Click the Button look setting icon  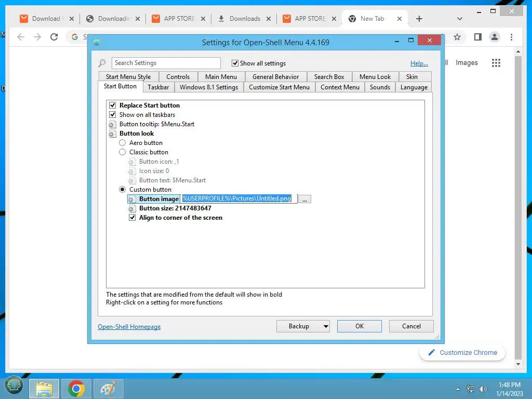click(112, 134)
